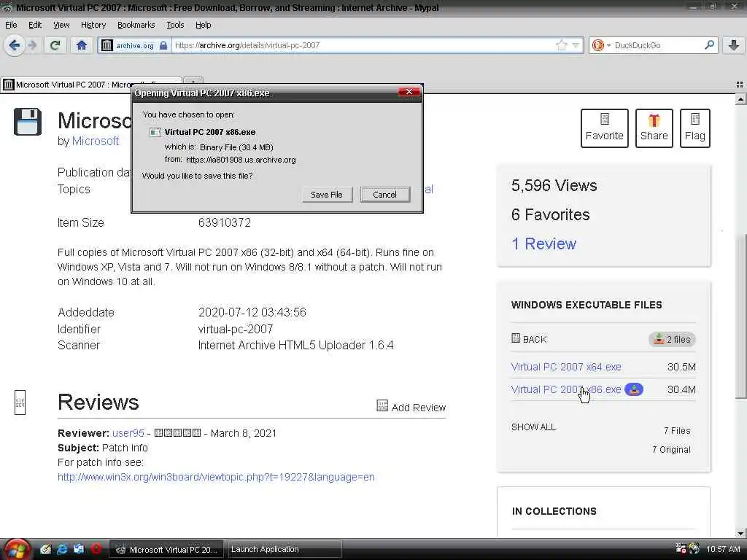Open the History menu
This screenshot has height=560, width=747.
(x=93, y=25)
